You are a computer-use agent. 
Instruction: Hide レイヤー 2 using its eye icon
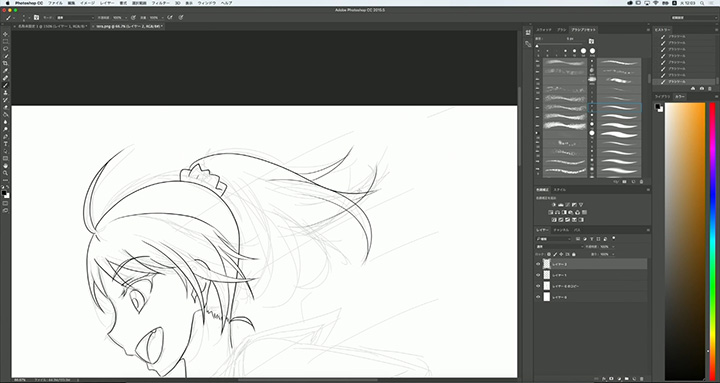tap(538, 264)
